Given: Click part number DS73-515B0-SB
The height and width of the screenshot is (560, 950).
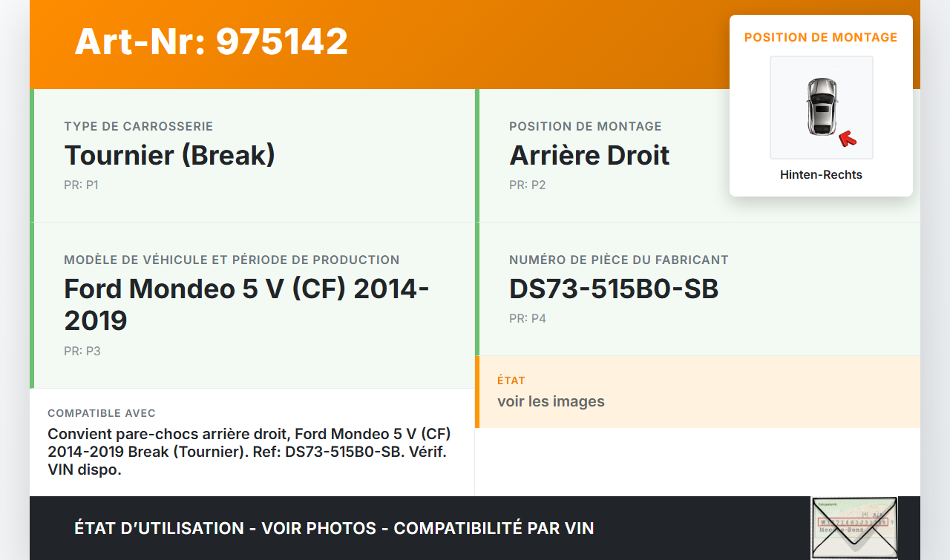Looking at the screenshot, I should (x=614, y=289).
